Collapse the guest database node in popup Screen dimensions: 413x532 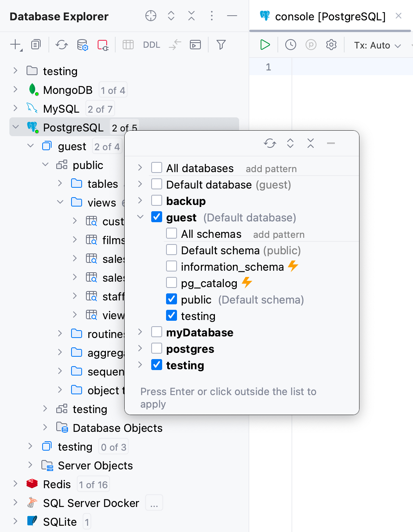pos(140,217)
